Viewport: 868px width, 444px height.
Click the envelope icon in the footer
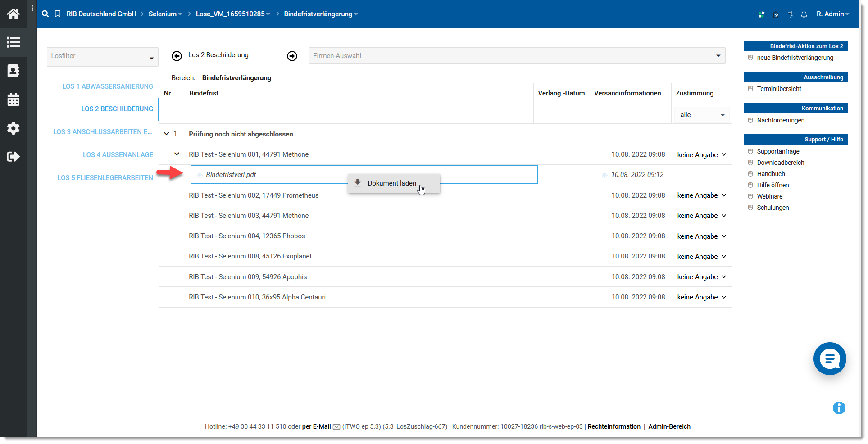click(336, 427)
